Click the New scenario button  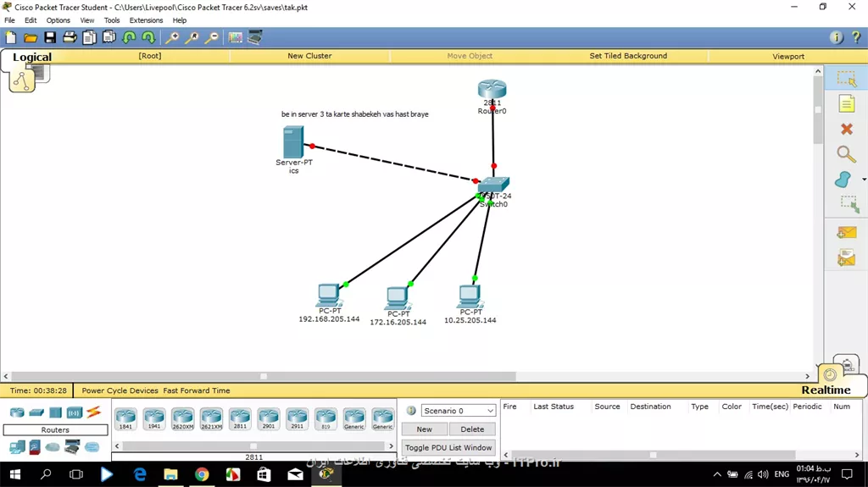424,429
